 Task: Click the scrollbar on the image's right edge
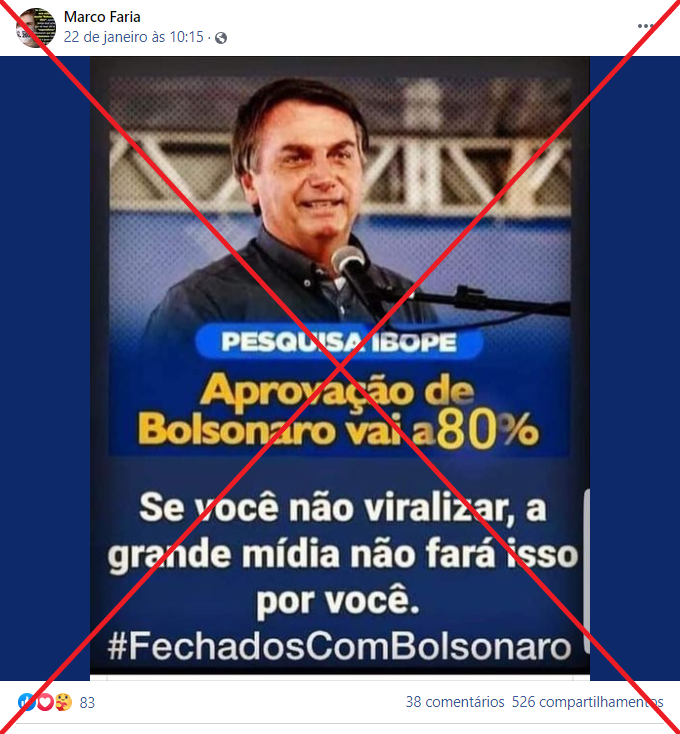(x=587, y=570)
